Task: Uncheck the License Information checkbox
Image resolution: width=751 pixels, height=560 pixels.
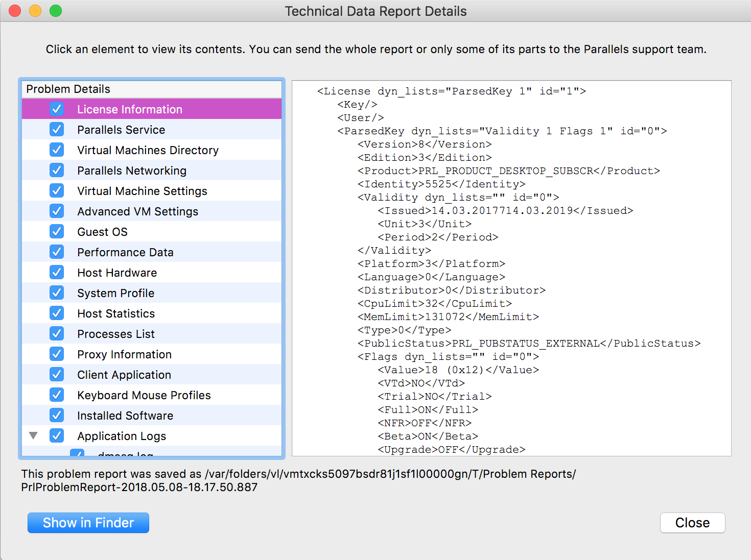Action: click(57, 109)
